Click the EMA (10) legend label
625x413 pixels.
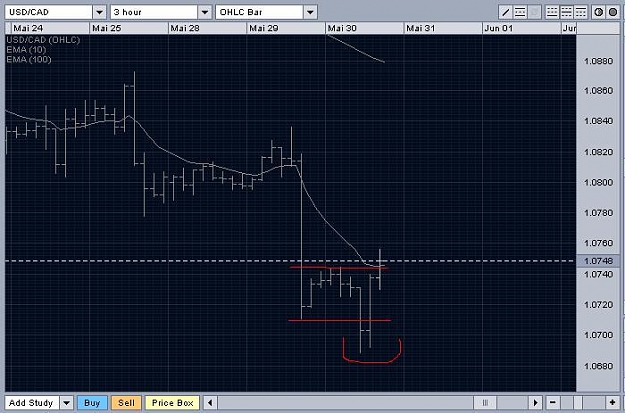26,50
